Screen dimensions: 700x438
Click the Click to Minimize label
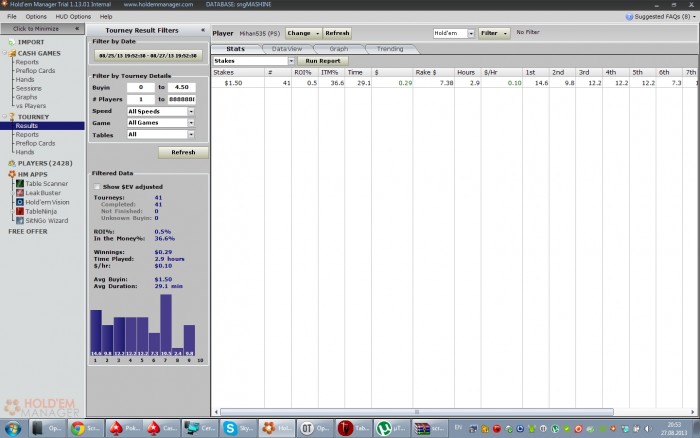point(36,29)
